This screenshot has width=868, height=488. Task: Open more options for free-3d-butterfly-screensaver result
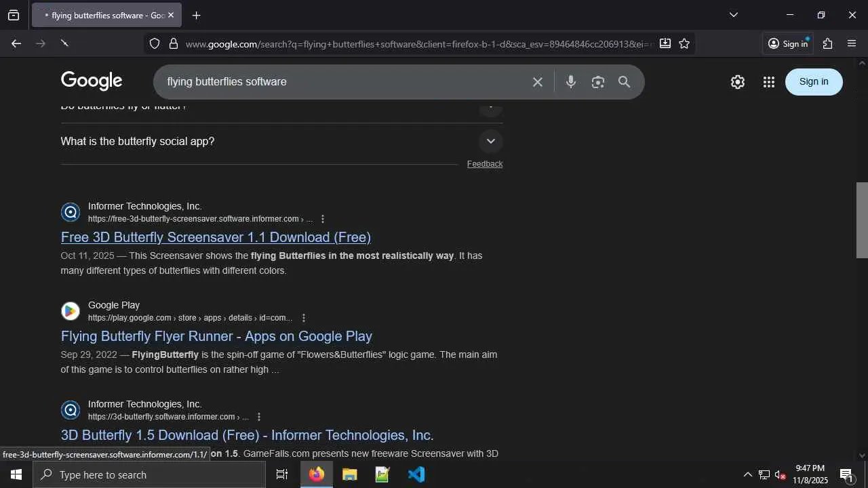pyautogui.click(x=323, y=219)
